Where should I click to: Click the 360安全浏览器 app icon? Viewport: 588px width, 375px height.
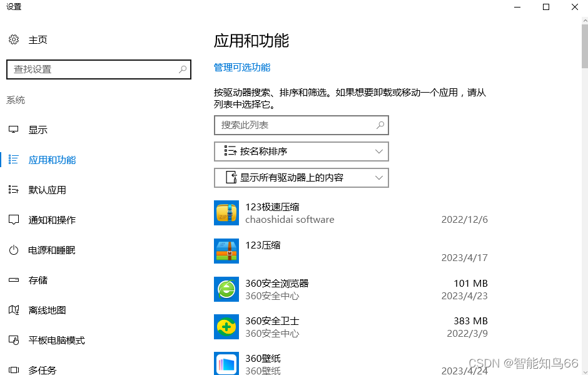point(226,289)
